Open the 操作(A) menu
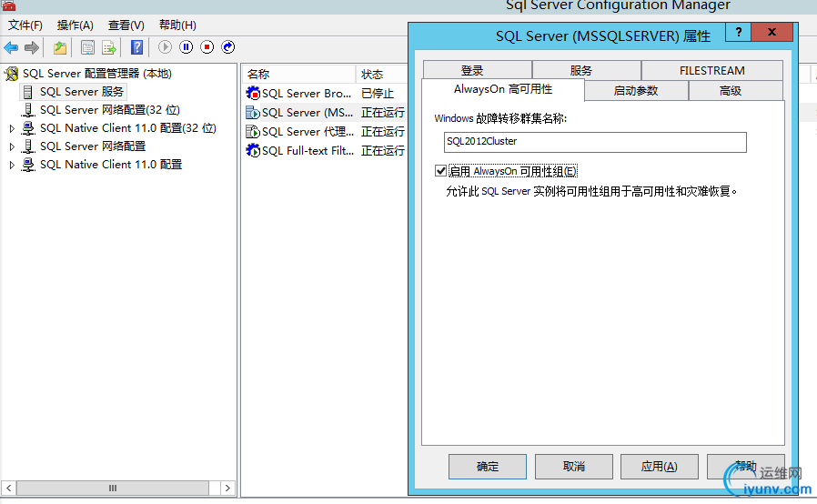817x504 pixels. click(75, 25)
